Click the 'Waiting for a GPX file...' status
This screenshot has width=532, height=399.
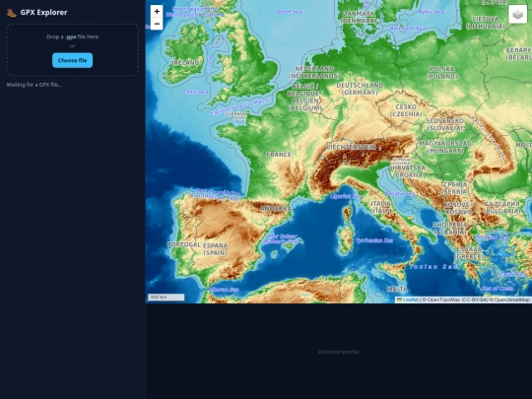tap(34, 85)
